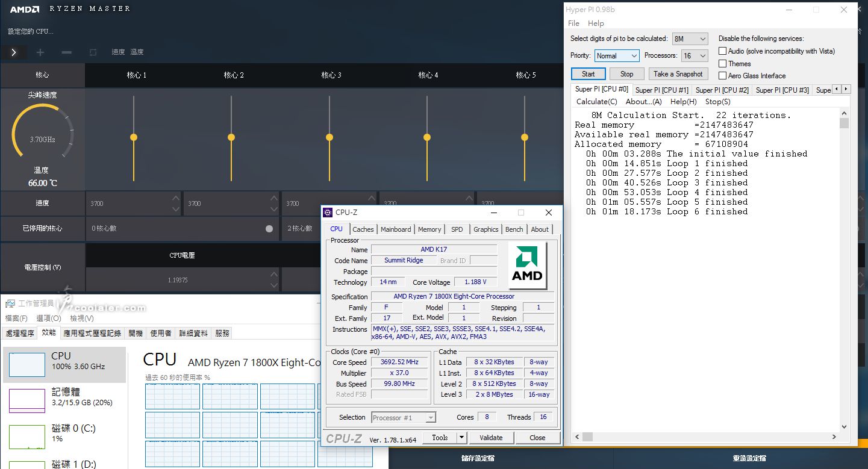Enable the Audio service disable checkbox

pos(722,51)
